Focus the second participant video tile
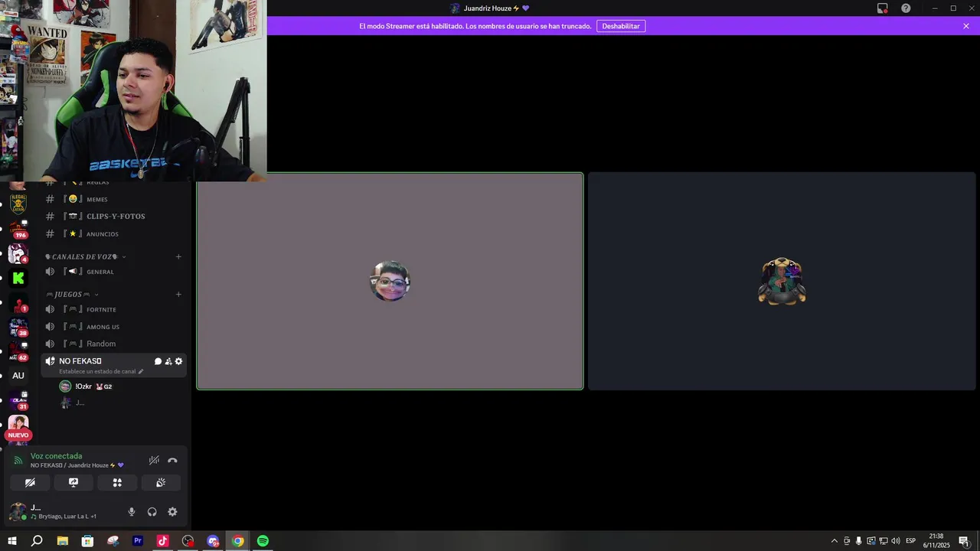This screenshot has height=551, width=980. 782,281
